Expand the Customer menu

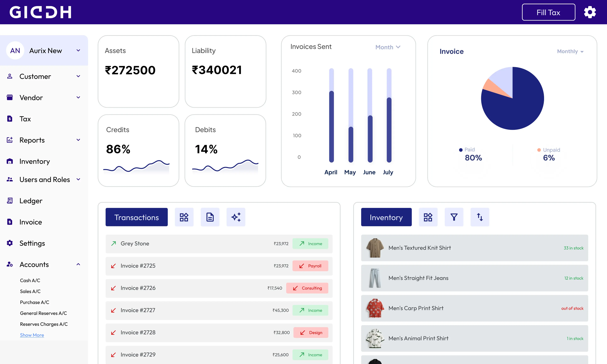tap(78, 76)
